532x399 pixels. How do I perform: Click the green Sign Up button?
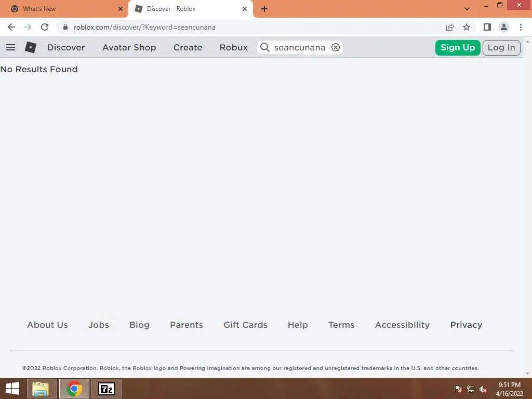(458, 47)
